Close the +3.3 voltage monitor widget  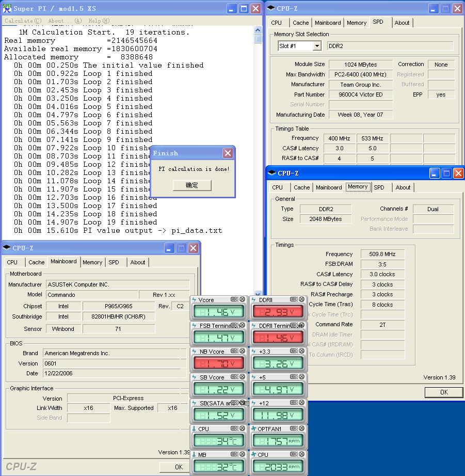(302, 351)
